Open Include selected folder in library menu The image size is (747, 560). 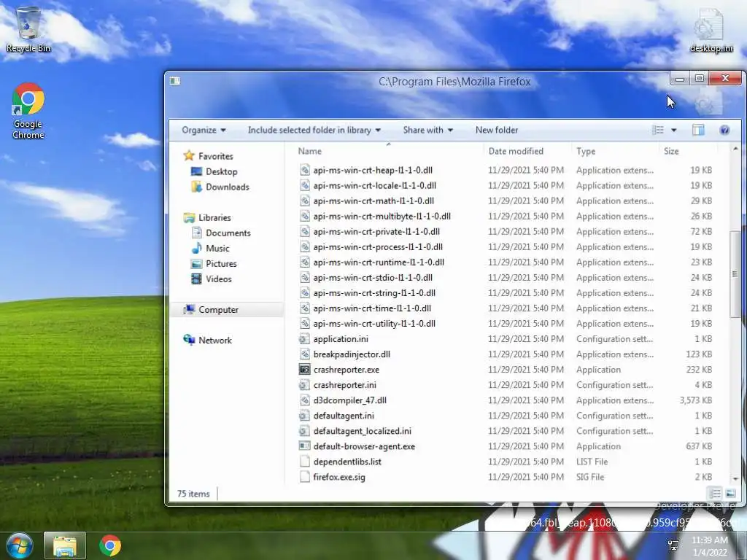tap(314, 130)
